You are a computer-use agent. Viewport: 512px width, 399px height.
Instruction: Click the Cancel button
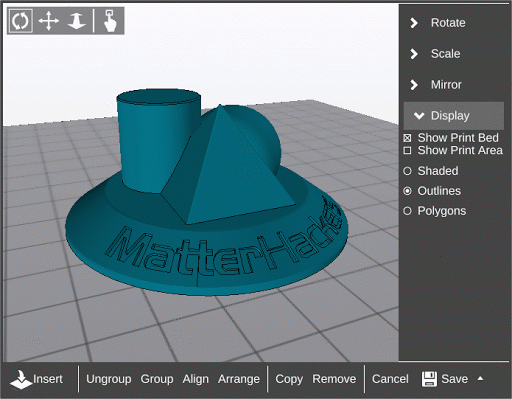click(x=390, y=379)
